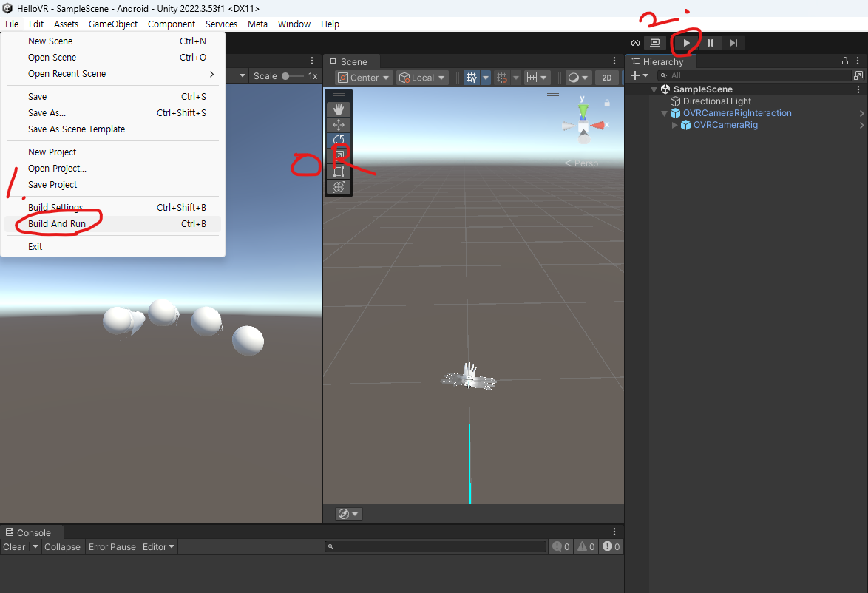
Task: Collapse OVRCameraRigInteraction foldout arrow
Action: pyautogui.click(x=664, y=113)
